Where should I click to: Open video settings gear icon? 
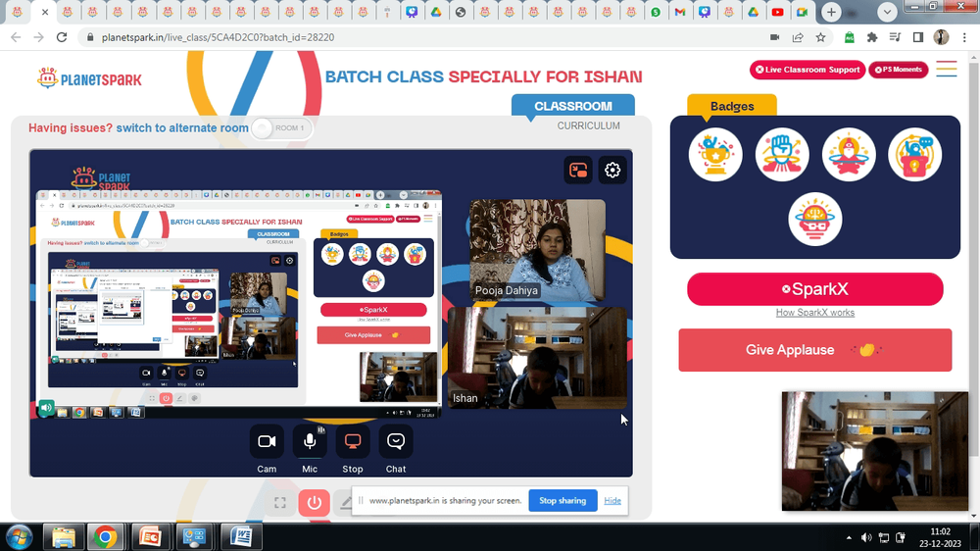[x=612, y=171]
